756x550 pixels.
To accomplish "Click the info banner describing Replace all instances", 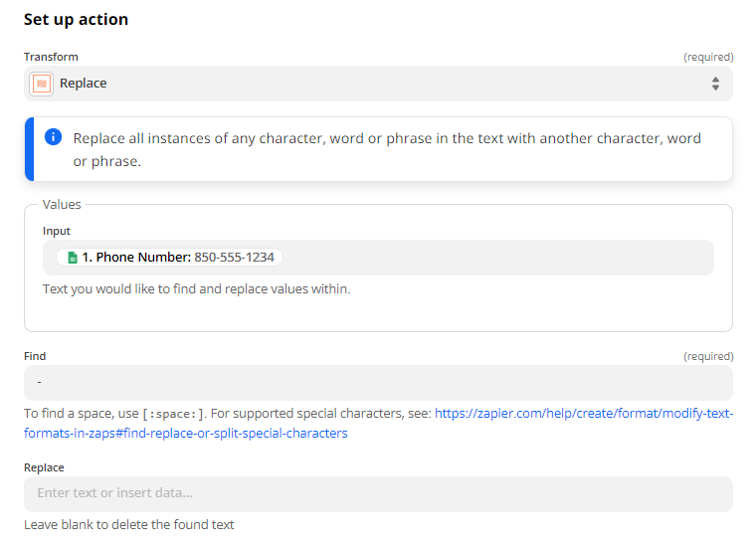I will coord(378,149).
